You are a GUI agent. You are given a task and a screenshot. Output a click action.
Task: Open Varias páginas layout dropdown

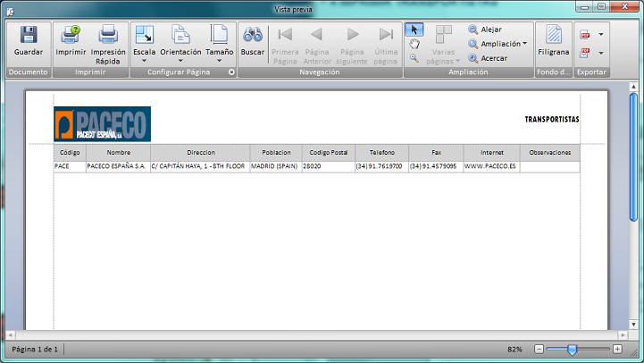pyautogui.click(x=443, y=44)
